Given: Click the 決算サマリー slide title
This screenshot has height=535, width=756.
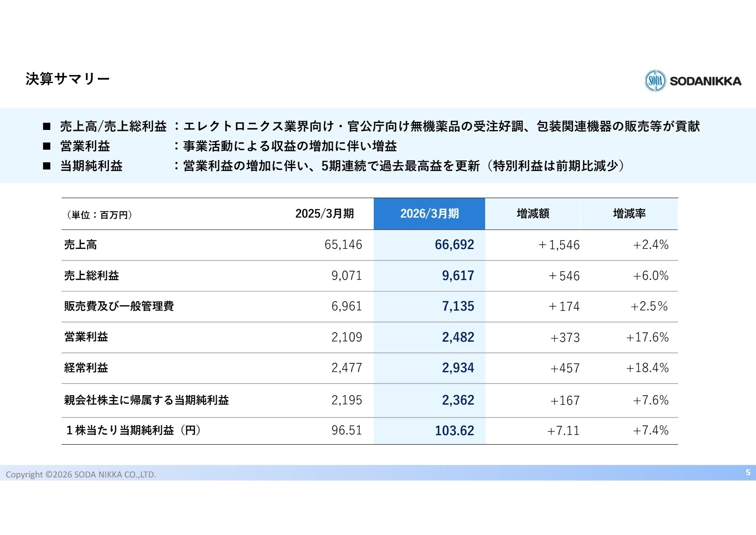Looking at the screenshot, I should pyautogui.click(x=67, y=79).
